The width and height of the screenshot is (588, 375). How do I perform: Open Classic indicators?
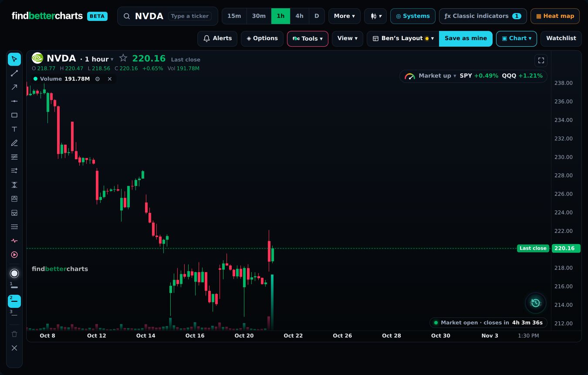[483, 16]
